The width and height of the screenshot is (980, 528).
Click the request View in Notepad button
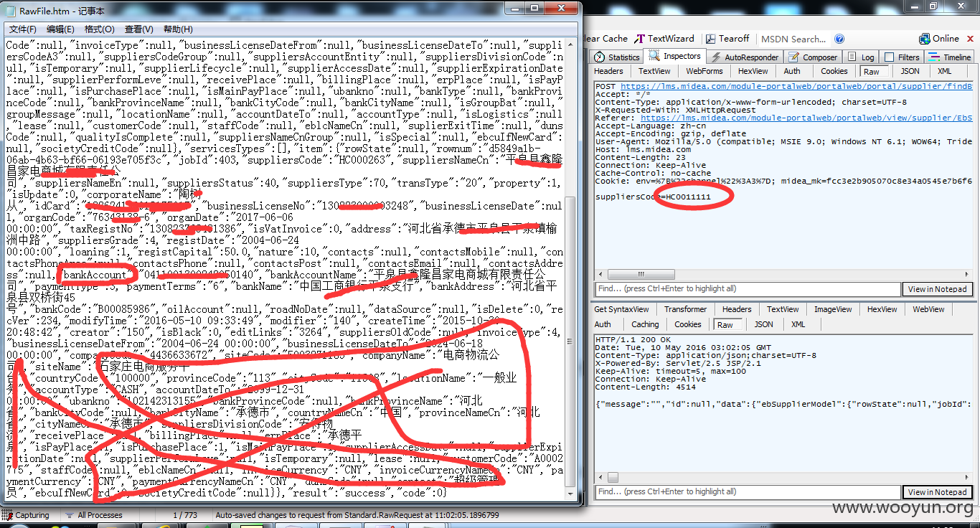937,289
